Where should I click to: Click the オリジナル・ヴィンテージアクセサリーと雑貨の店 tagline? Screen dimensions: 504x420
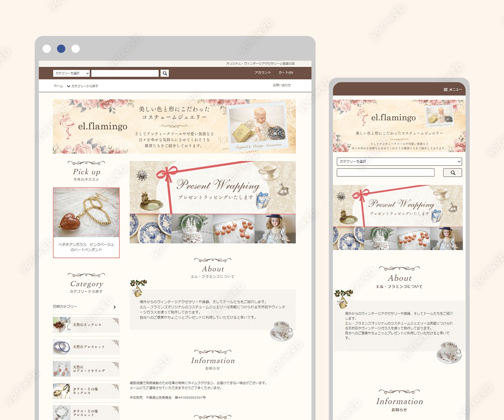[260, 64]
